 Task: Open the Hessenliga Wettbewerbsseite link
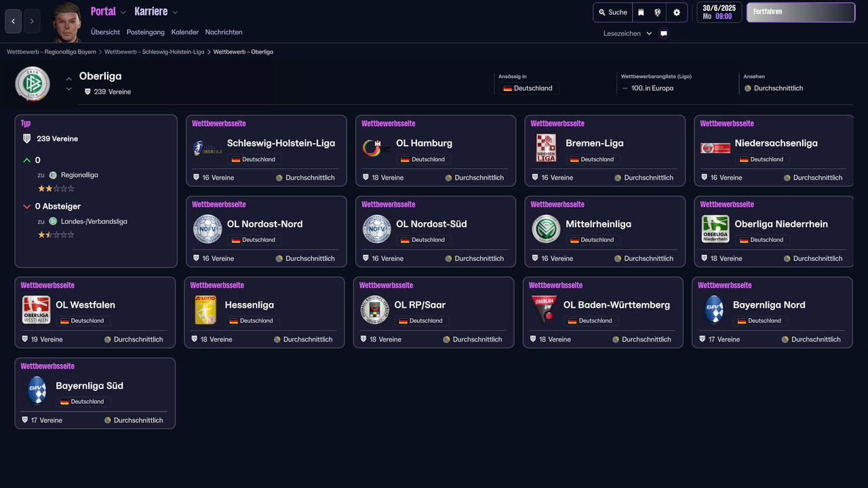(218, 285)
